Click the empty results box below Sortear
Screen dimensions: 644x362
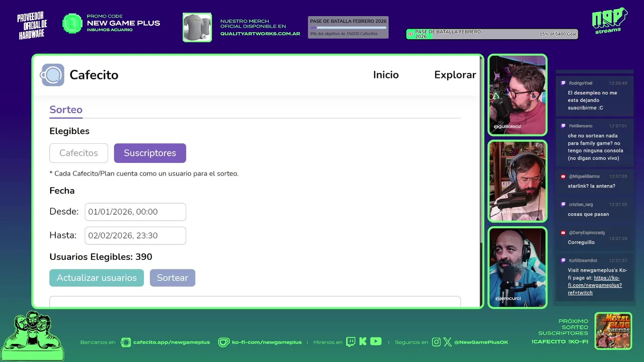(x=255, y=301)
